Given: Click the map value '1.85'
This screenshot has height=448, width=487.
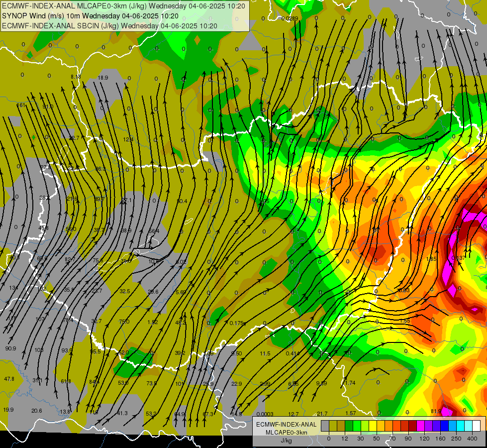Looking at the screenshot, I should (431, 259).
